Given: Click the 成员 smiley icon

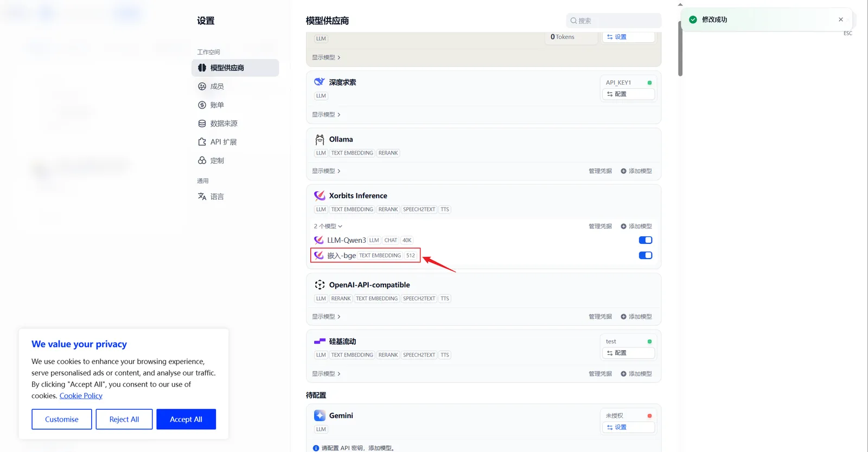Looking at the screenshot, I should 202,86.
